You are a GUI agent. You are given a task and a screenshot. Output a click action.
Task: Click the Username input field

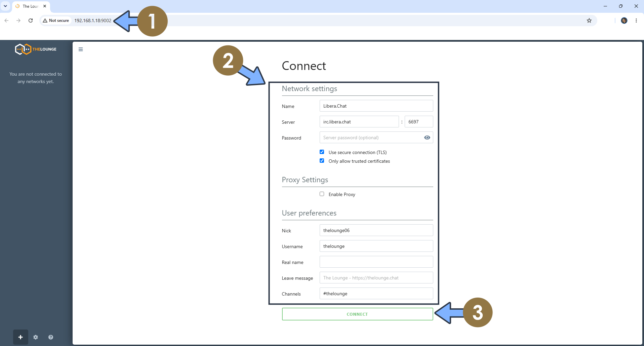pos(376,246)
